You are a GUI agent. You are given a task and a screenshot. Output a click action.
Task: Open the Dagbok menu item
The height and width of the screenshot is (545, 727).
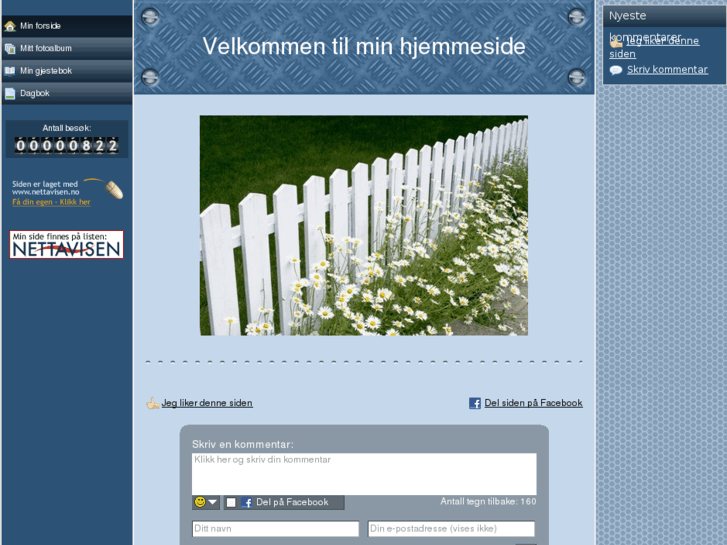click(67, 93)
